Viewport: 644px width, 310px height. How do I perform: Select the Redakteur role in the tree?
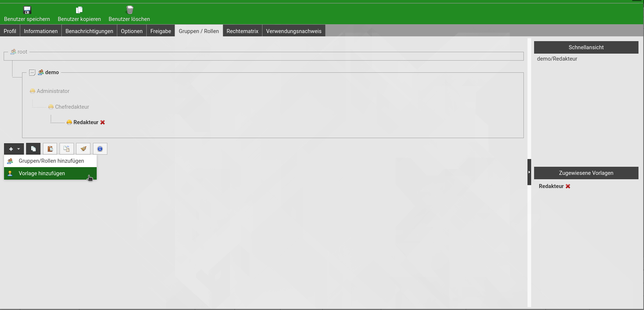pyautogui.click(x=86, y=122)
